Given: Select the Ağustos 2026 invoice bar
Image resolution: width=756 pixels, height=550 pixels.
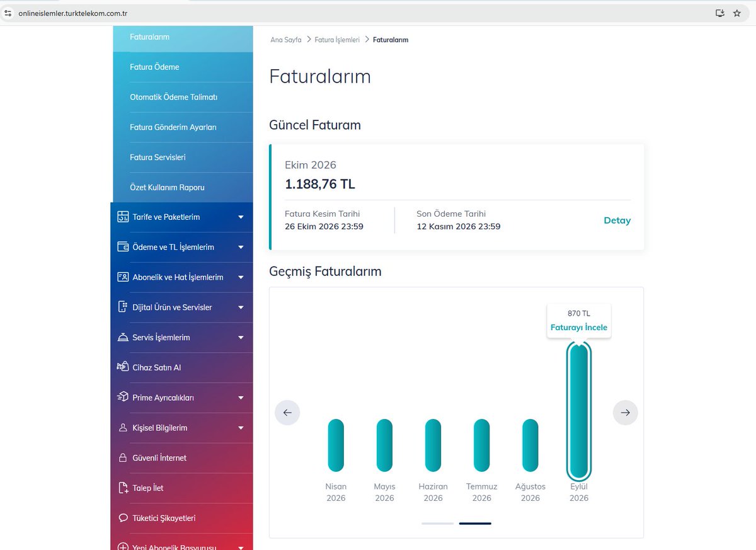Looking at the screenshot, I should click(x=530, y=445).
